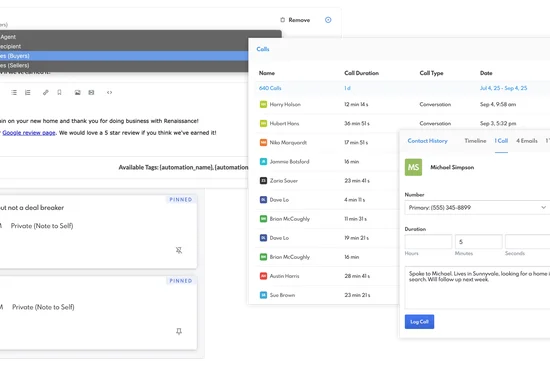Image resolution: width=550 pixels, height=366 pixels.
Task: Insert a hyperlink using the link icon
Action: pos(46,93)
